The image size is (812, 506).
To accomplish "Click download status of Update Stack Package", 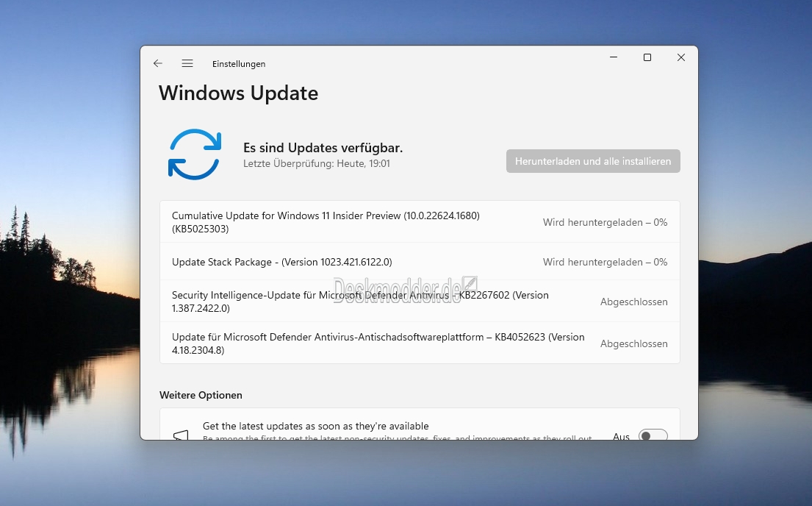I will pyautogui.click(x=605, y=263).
